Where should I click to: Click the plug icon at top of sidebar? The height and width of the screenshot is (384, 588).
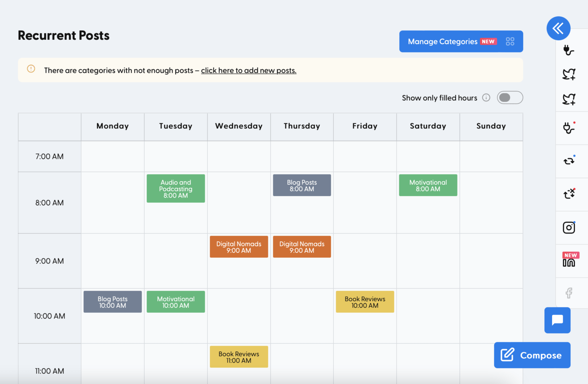[x=569, y=50]
